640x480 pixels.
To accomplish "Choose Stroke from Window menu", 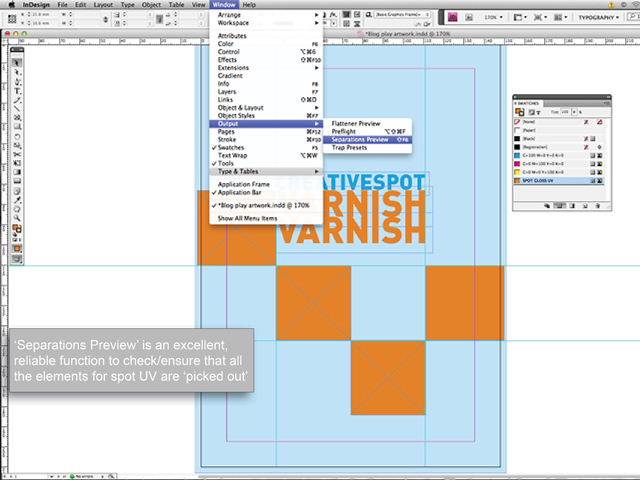I will point(266,140).
